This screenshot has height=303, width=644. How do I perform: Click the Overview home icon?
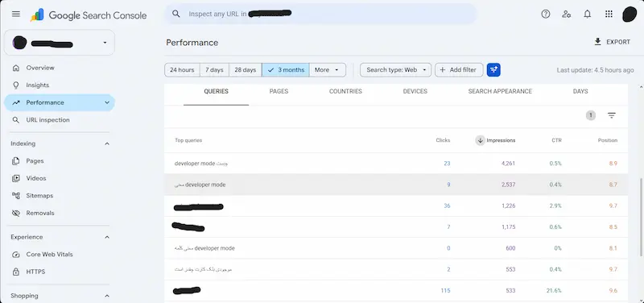coord(16,68)
